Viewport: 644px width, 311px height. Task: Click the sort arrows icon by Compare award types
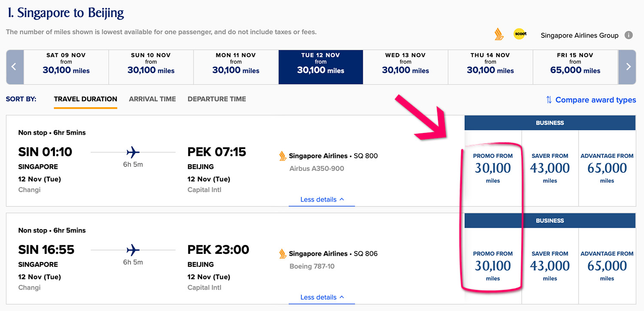[549, 100]
